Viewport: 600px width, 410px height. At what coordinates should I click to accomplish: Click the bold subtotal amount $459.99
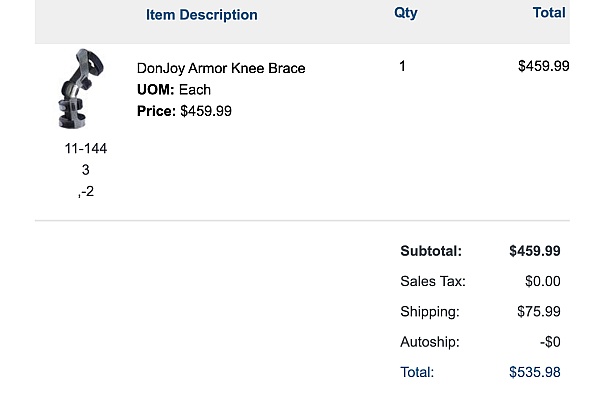[534, 251]
